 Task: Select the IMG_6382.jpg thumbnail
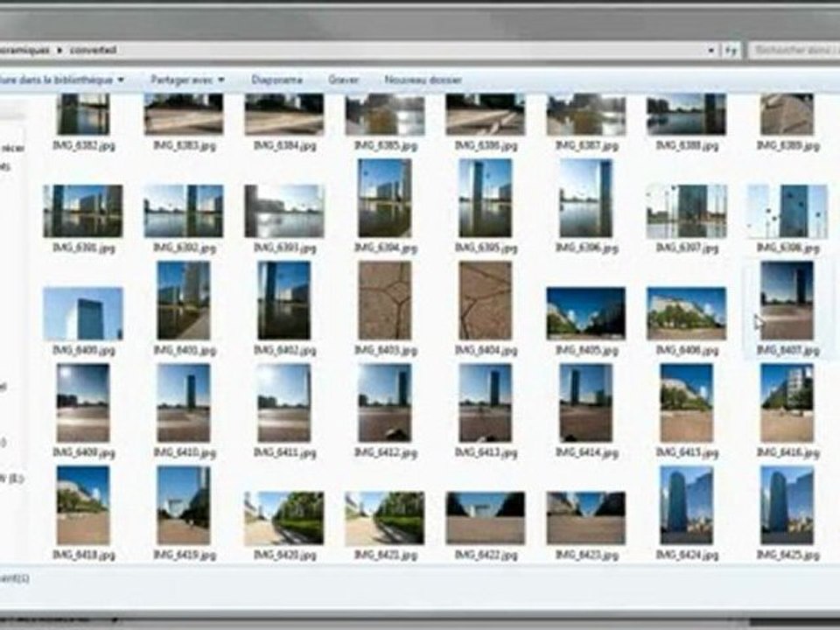pyautogui.click(x=83, y=114)
